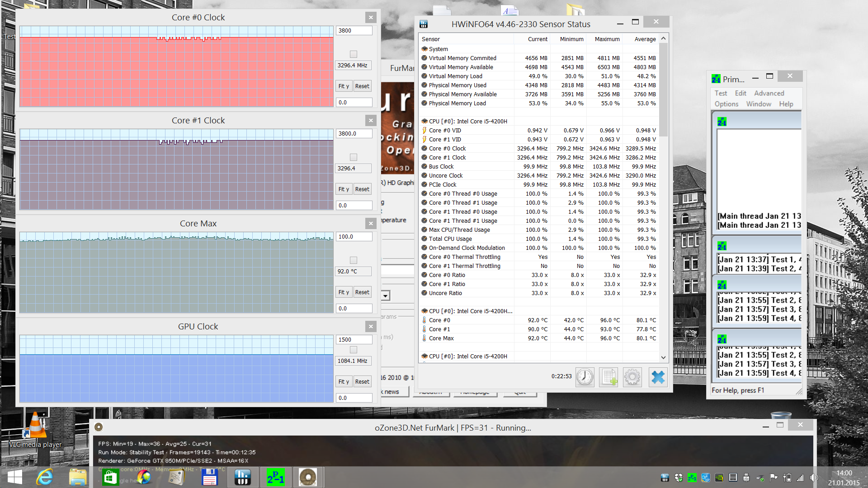Image resolution: width=868 pixels, height=488 pixels.
Task: Click the volume speaker tray icon
Action: (814, 478)
